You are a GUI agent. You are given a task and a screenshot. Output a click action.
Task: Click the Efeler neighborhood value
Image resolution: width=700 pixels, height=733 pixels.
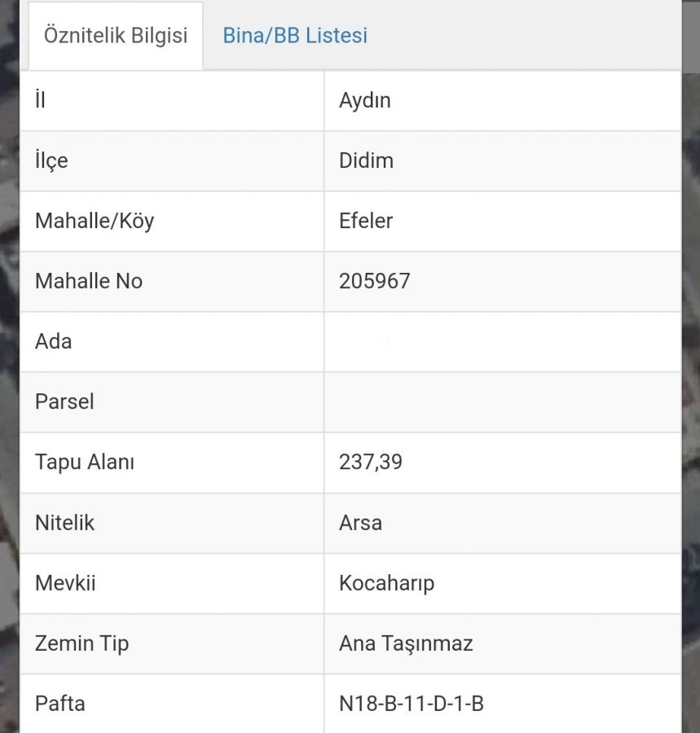click(x=366, y=221)
